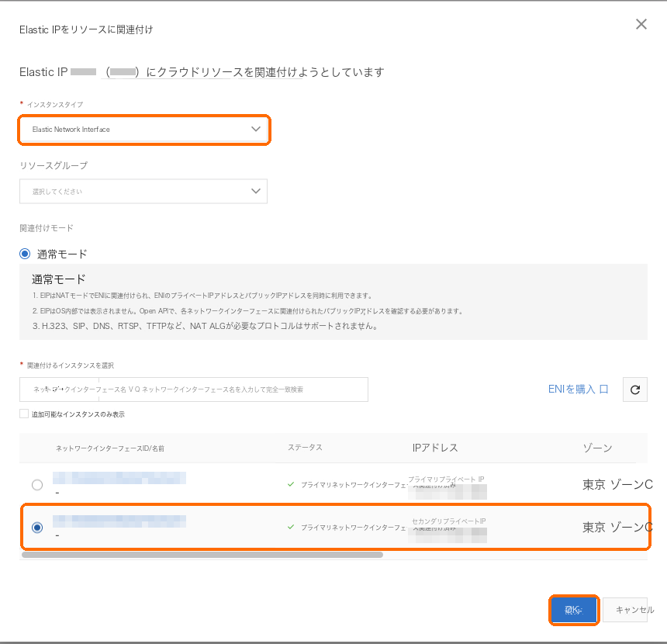Click the dialog title Elastic IPをリソースに関連付け

(86, 29)
